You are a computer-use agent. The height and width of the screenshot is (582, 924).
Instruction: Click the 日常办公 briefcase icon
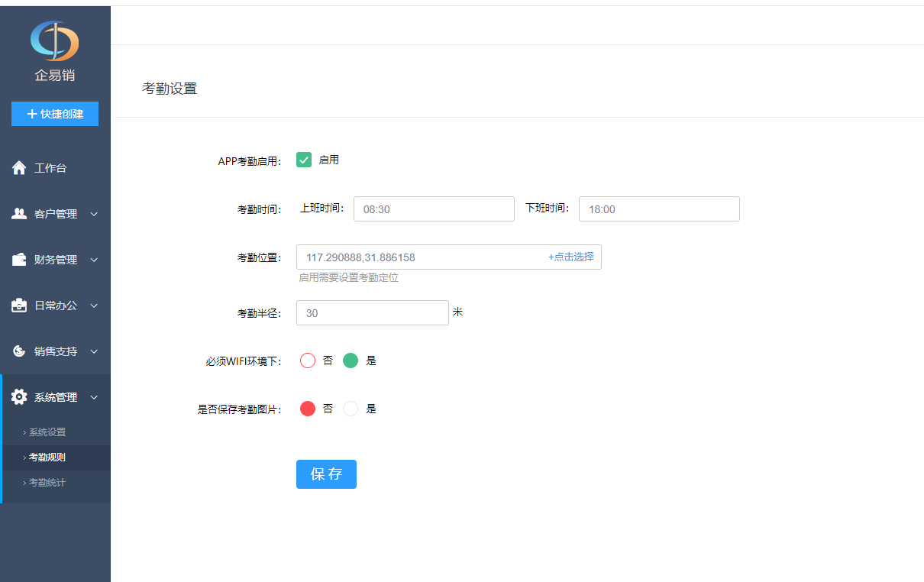coord(19,306)
